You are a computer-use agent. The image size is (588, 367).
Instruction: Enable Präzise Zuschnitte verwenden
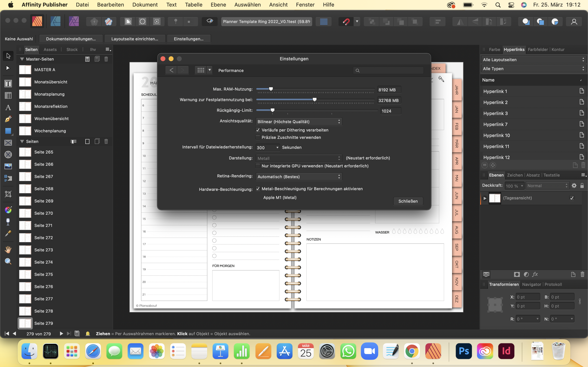(x=258, y=137)
